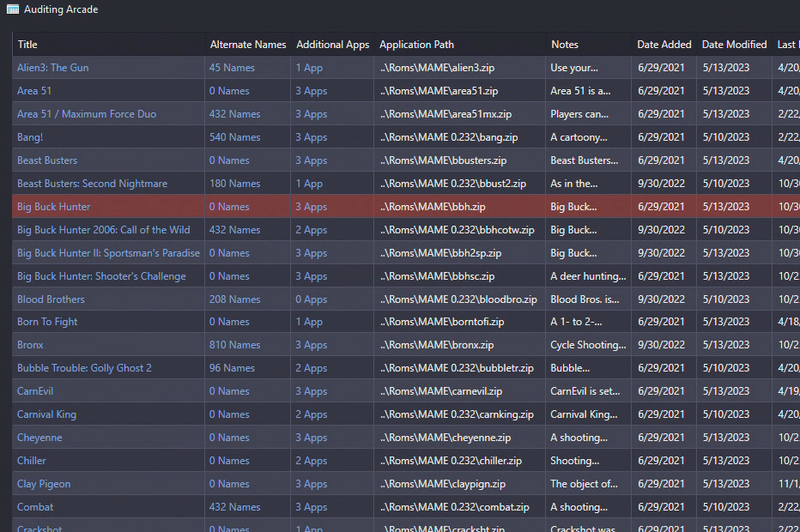Sort the table by the Title column header
The width and height of the screenshot is (800, 532).
27,45
